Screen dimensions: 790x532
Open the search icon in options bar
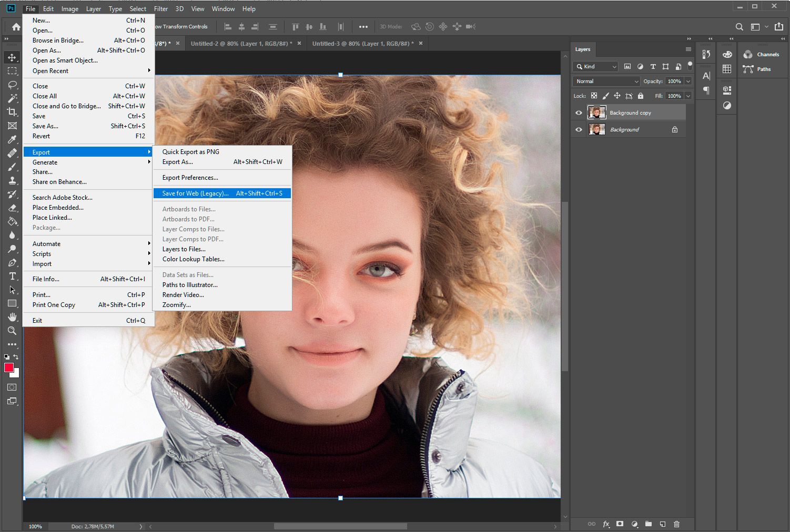click(x=739, y=27)
